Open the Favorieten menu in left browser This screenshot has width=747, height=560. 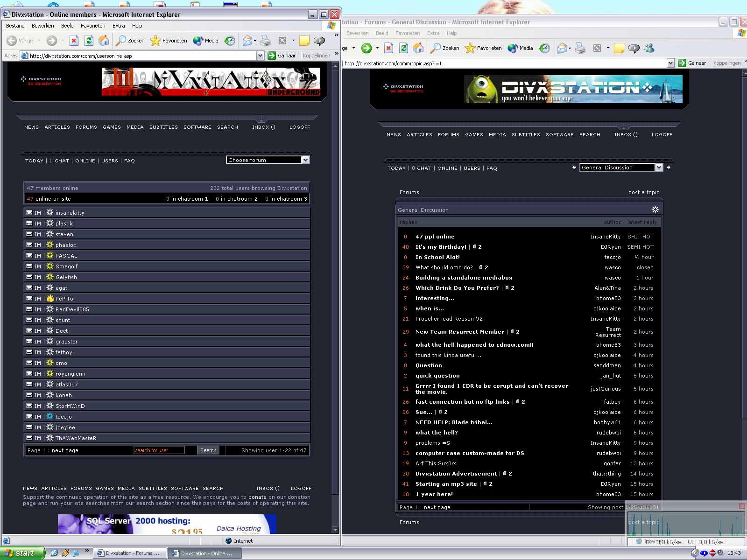pyautogui.click(x=93, y=26)
